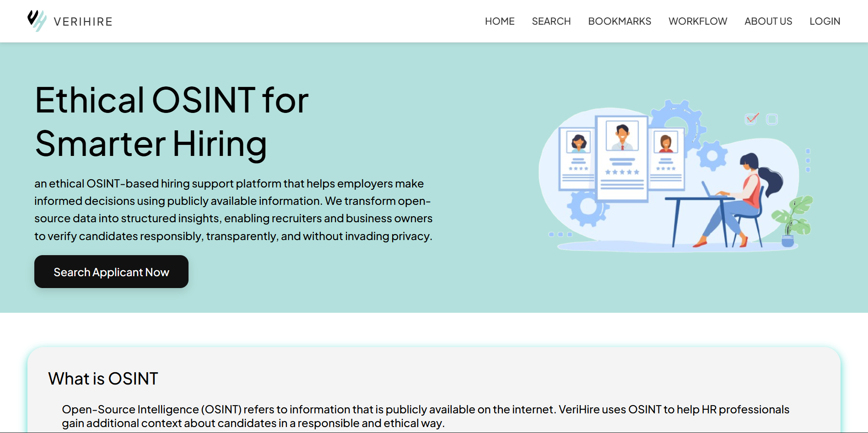Click the gear below the left profile card

[588, 207]
